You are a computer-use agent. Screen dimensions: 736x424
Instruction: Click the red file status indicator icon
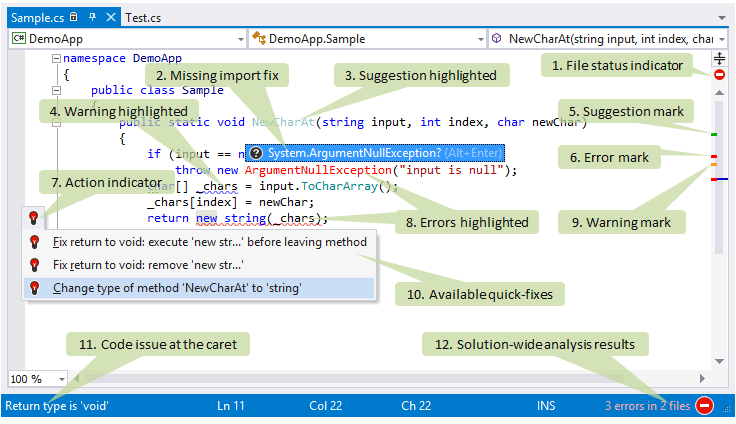719,75
